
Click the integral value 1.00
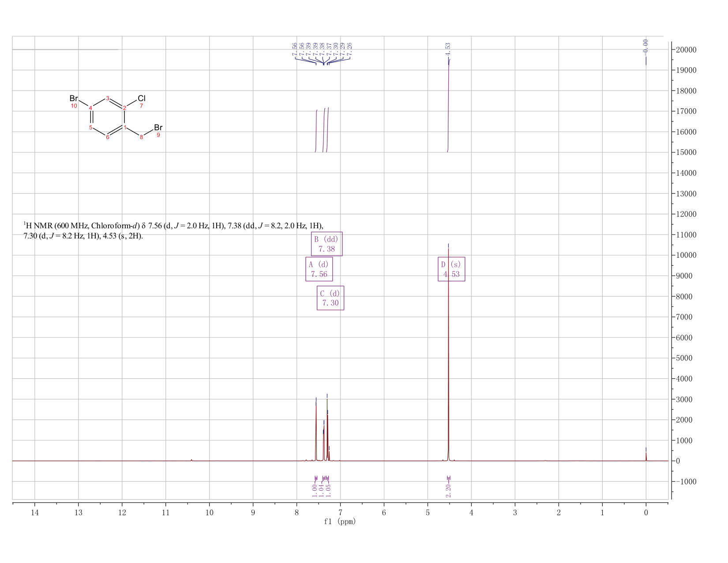point(315,490)
